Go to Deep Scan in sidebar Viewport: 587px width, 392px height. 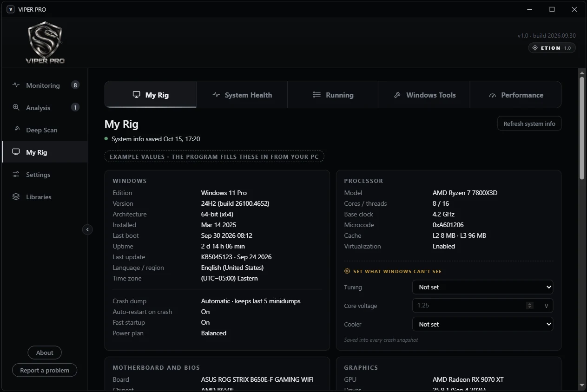[45, 130]
